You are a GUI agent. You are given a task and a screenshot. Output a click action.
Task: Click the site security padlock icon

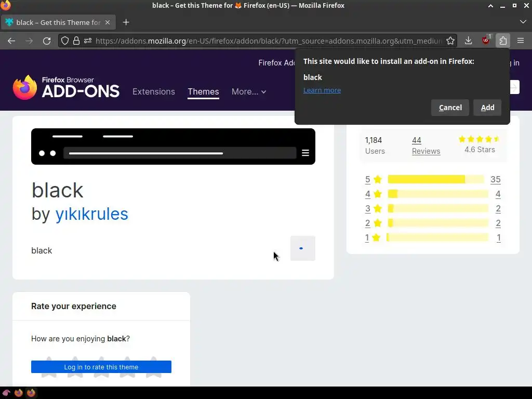pyautogui.click(x=76, y=41)
